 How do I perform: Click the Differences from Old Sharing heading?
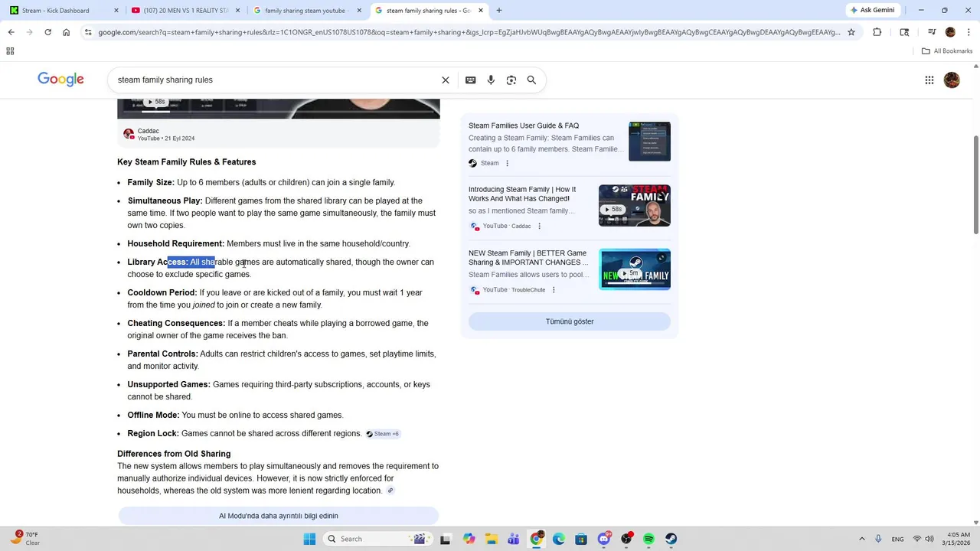(x=174, y=454)
